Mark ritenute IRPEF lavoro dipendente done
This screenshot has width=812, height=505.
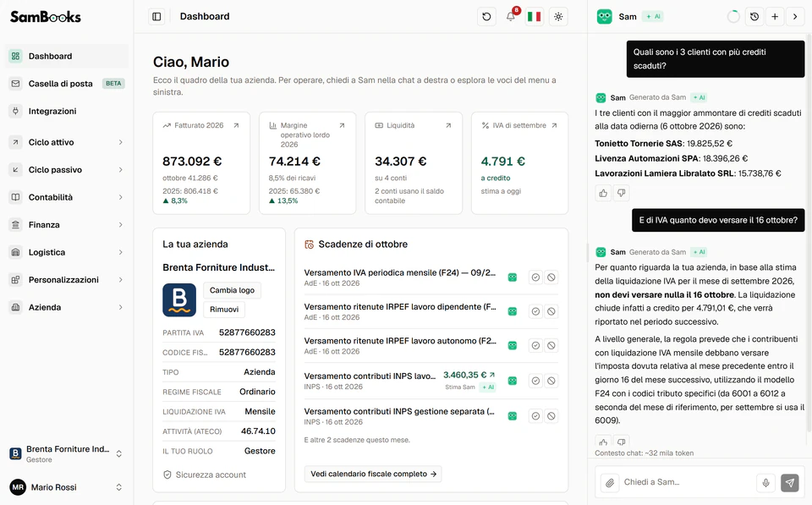pos(535,312)
